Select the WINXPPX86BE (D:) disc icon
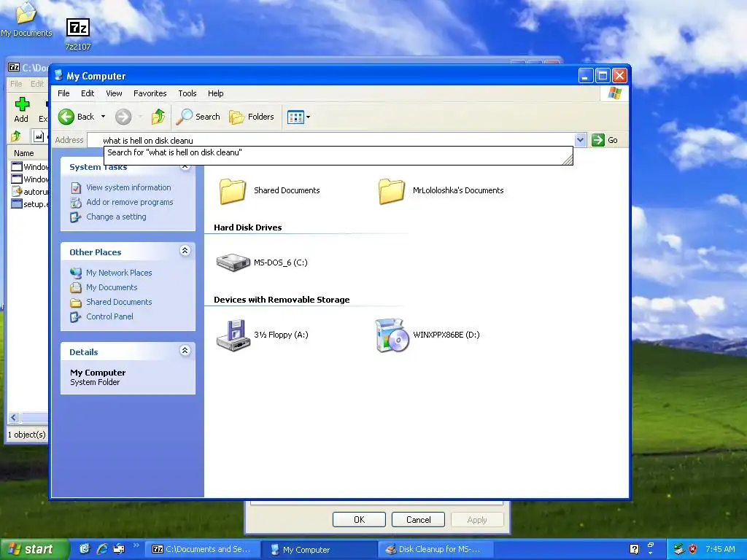 (x=392, y=335)
